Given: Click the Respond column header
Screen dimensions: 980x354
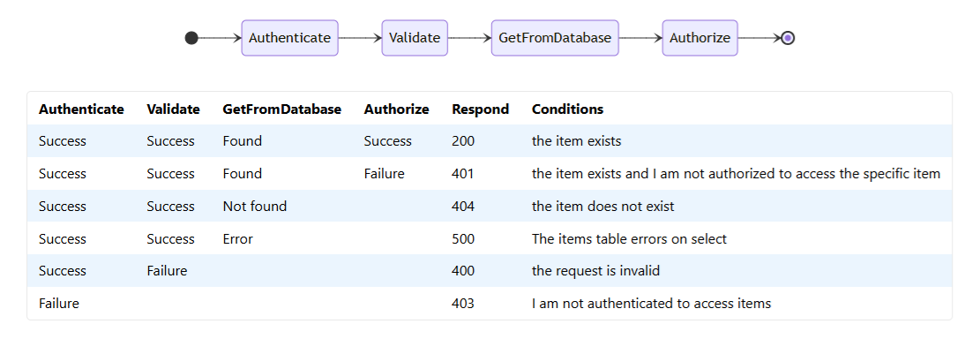Looking at the screenshot, I should (480, 109).
